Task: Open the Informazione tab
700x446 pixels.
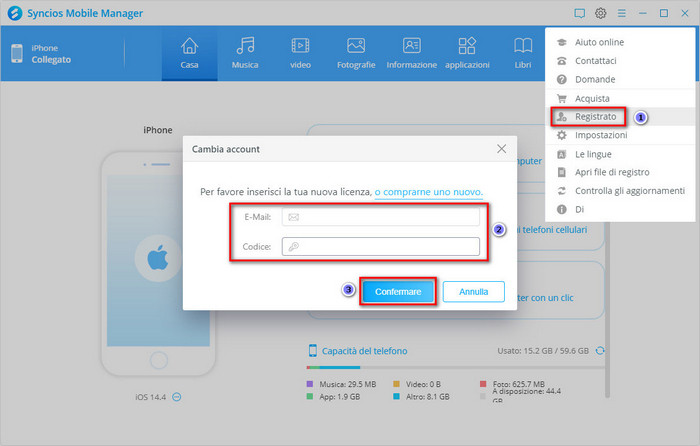Action: tap(412, 54)
